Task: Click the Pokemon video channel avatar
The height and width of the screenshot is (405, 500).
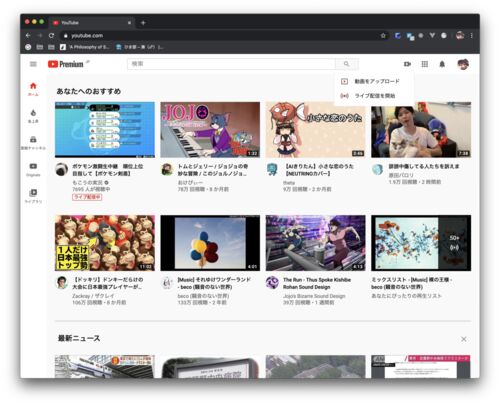Action: [62, 170]
